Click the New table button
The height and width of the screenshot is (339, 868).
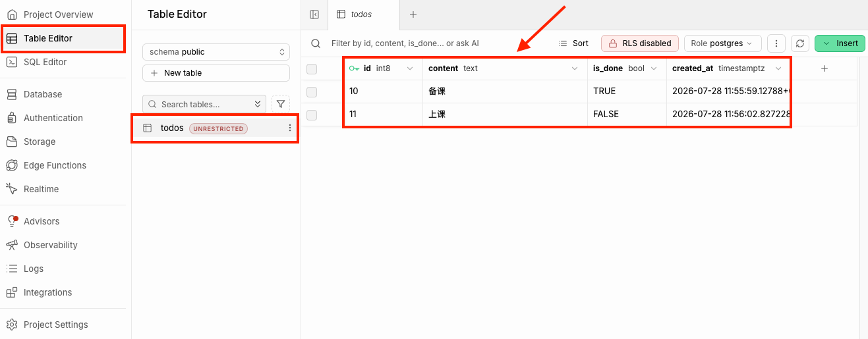[x=216, y=73]
